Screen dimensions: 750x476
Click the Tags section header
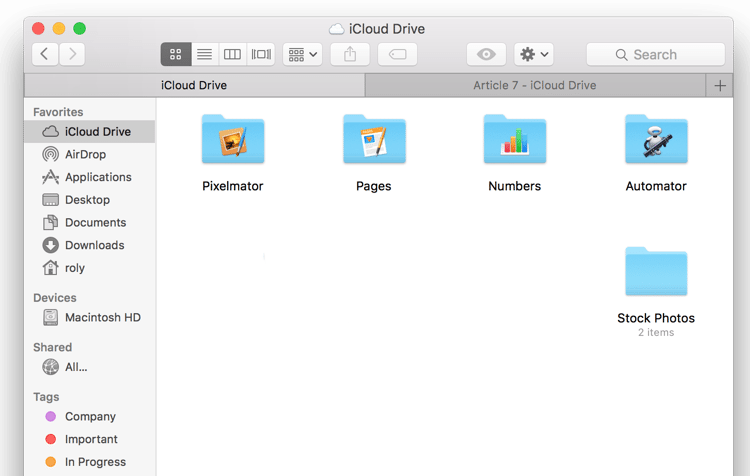[x=46, y=397]
